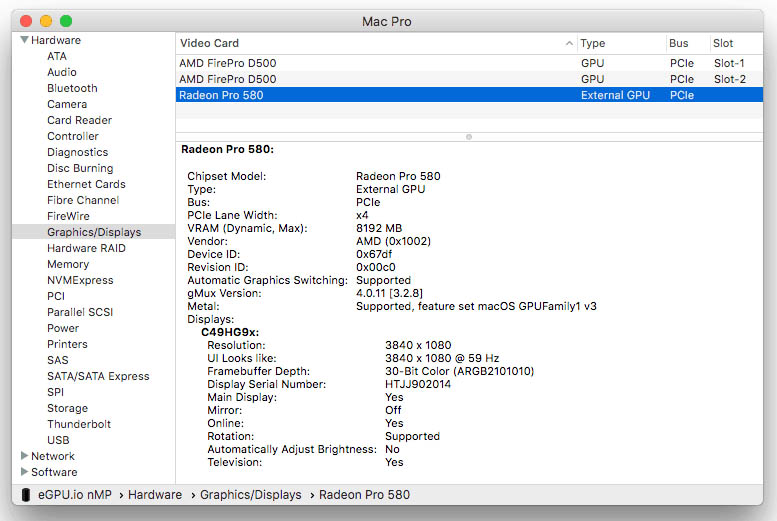Expand the Software section triangle
The width and height of the screenshot is (777, 521).
point(24,471)
